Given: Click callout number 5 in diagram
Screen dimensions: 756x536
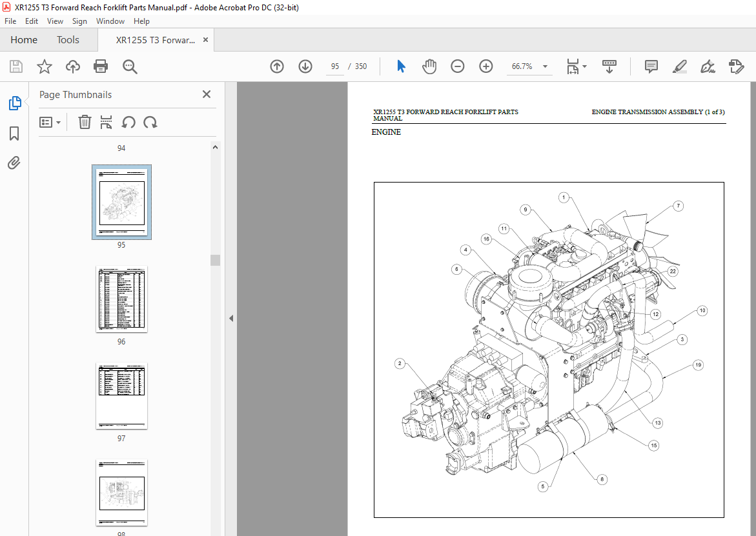Looking at the screenshot, I should [x=543, y=486].
